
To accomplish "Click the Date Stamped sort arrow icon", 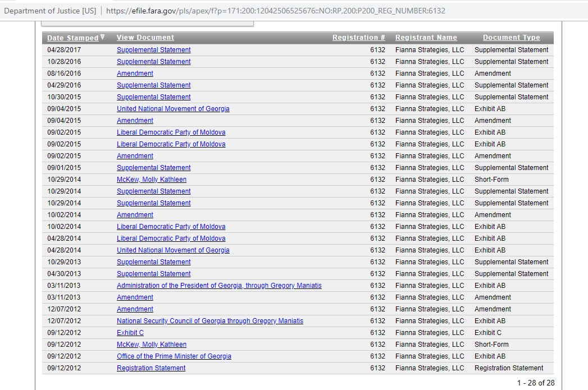I will click(x=102, y=37).
